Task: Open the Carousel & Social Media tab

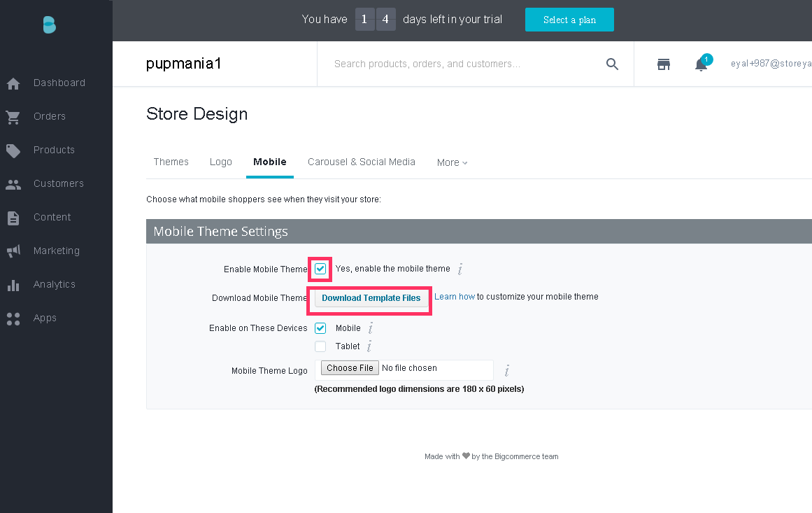Action: coord(362,162)
